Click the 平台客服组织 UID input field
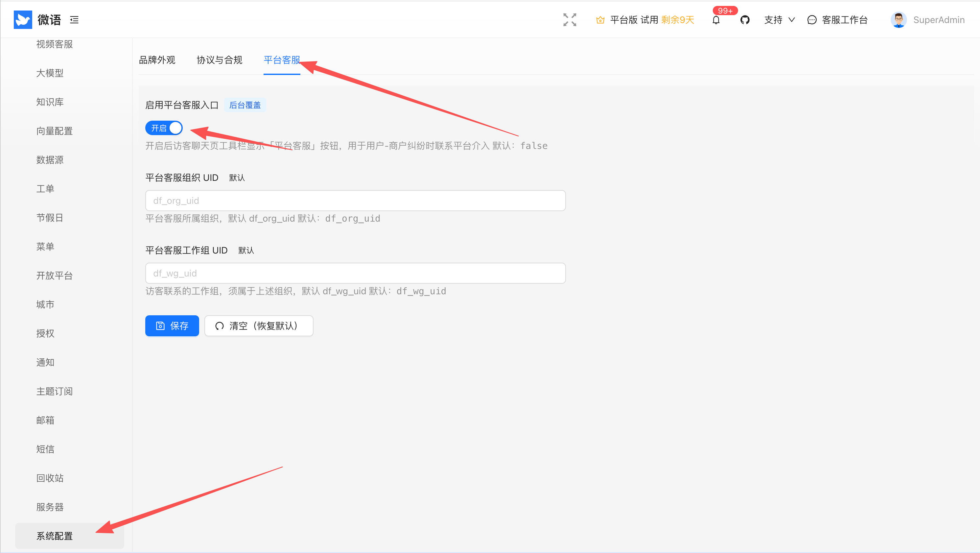The image size is (980, 553). pyautogui.click(x=355, y=201)
